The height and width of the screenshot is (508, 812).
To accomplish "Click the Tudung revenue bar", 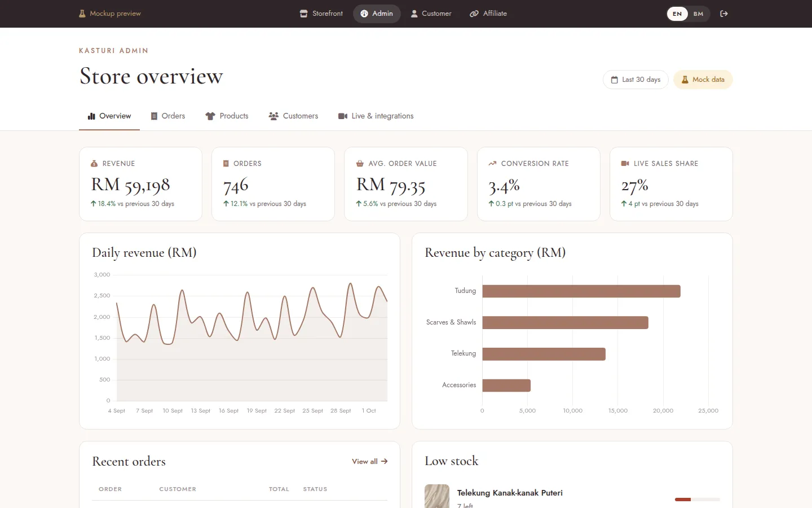I will (581, 291).
